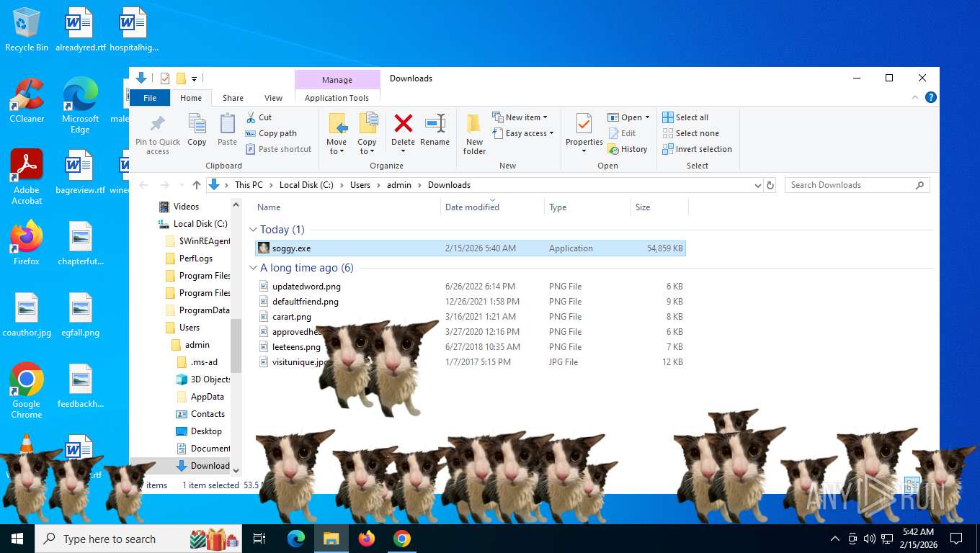Click Chrome icon on the taskbar

pyautogui.click(x=402, y=539)
